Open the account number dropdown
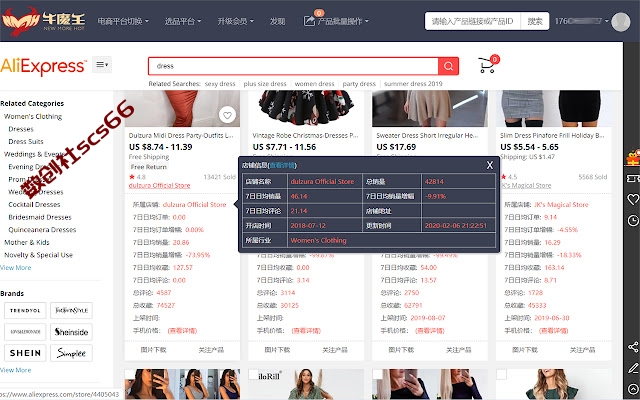Screen dimensions: 640x400 pyautogui.click(x=581, y=21)
